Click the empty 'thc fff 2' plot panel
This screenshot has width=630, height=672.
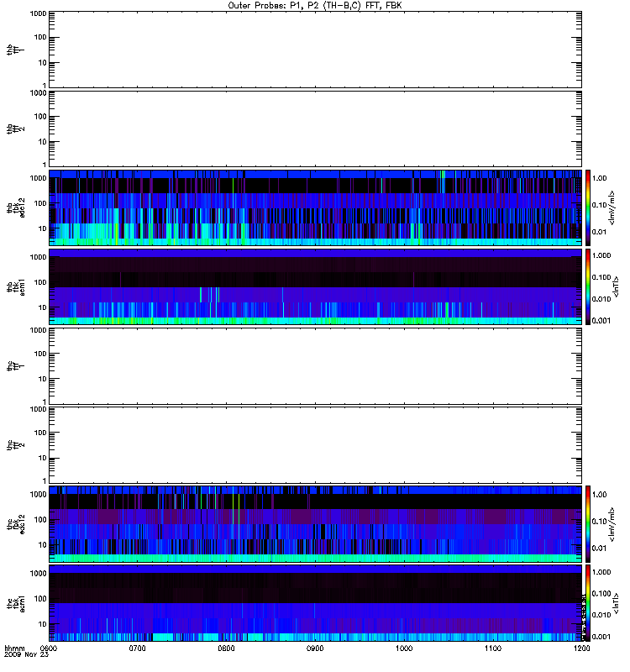coord(316,445)
